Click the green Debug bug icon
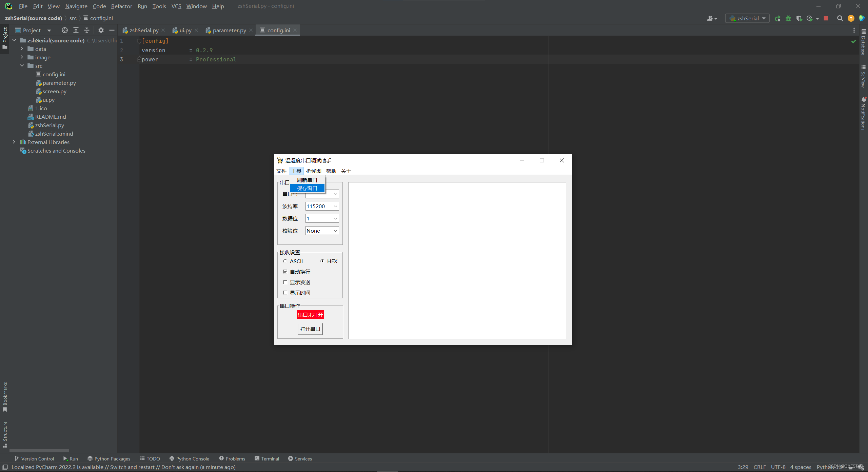This screenshot has height=472, width=868. click(788, 19)
